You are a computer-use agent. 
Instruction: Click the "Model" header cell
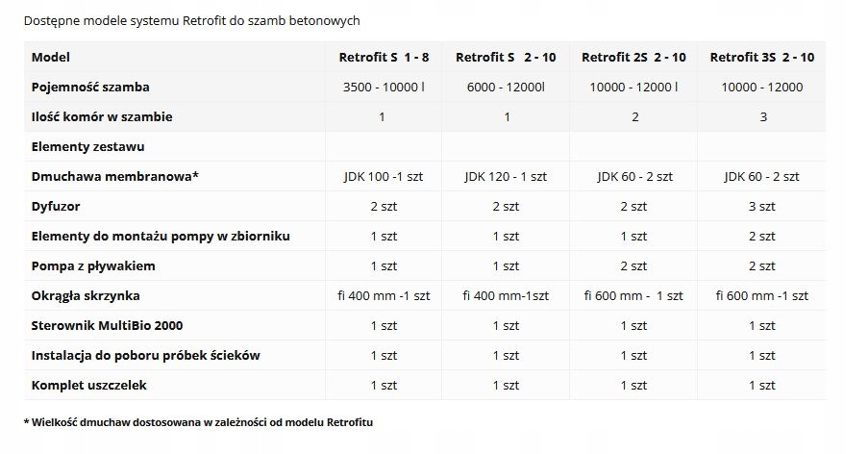[x=51, y=58]
